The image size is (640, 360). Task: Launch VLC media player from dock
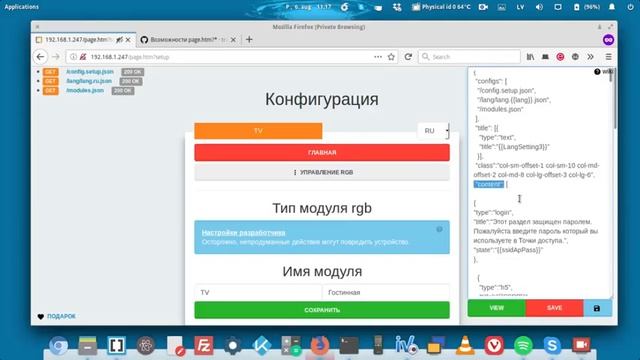[x=464, y=346]
